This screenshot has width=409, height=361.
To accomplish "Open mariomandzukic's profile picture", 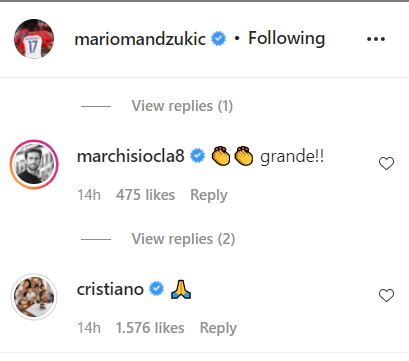I will (x=34, y=39).
